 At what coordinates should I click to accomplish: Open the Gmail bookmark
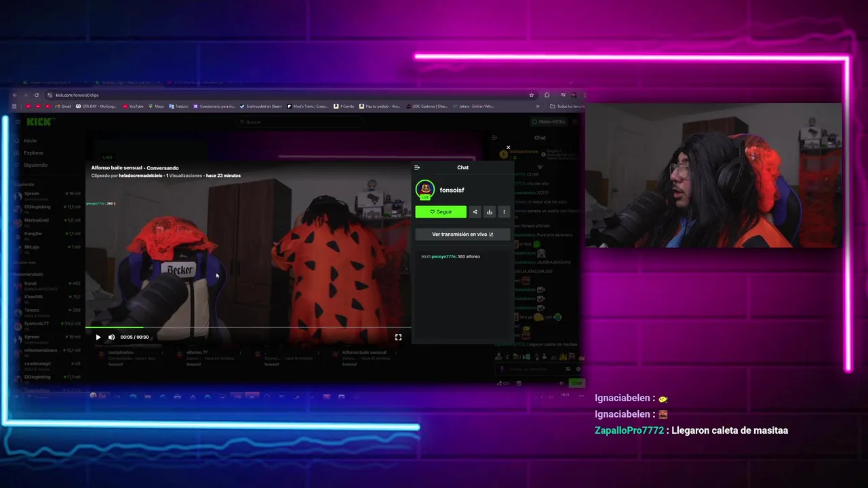[63, 106]
